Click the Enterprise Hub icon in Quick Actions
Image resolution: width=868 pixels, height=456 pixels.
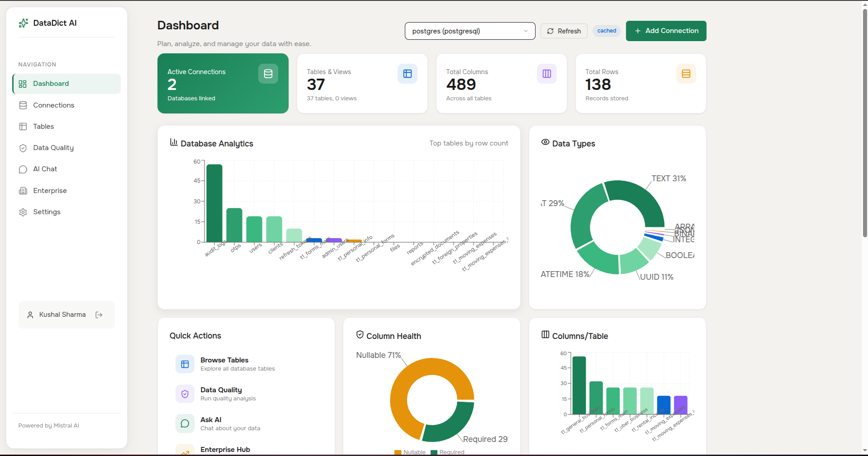pos(185,451)
